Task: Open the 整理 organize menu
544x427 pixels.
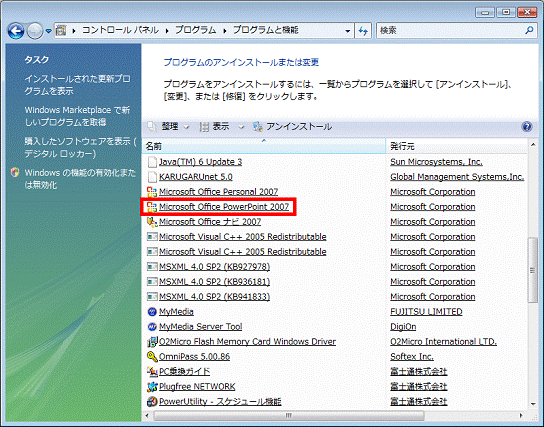Action: (x=169, y=127)
